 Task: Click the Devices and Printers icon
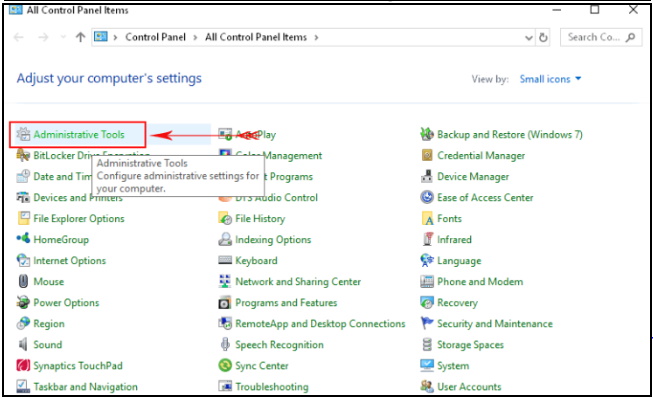pyautogui.click(x=23, y=197)
